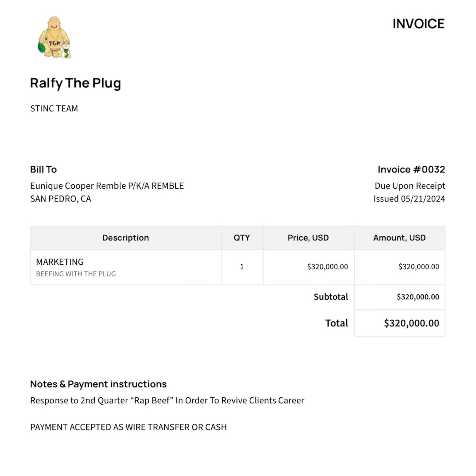Click BEEFING WITH THE PLUG subtext
This screenshot has width=476, height=476.
(76, 274)
